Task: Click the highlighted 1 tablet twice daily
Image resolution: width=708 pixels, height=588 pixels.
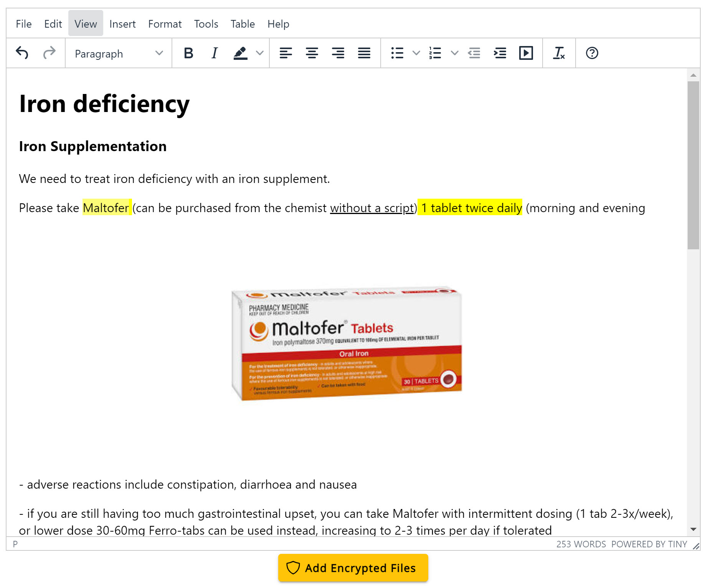Action: tap(470, 208)
